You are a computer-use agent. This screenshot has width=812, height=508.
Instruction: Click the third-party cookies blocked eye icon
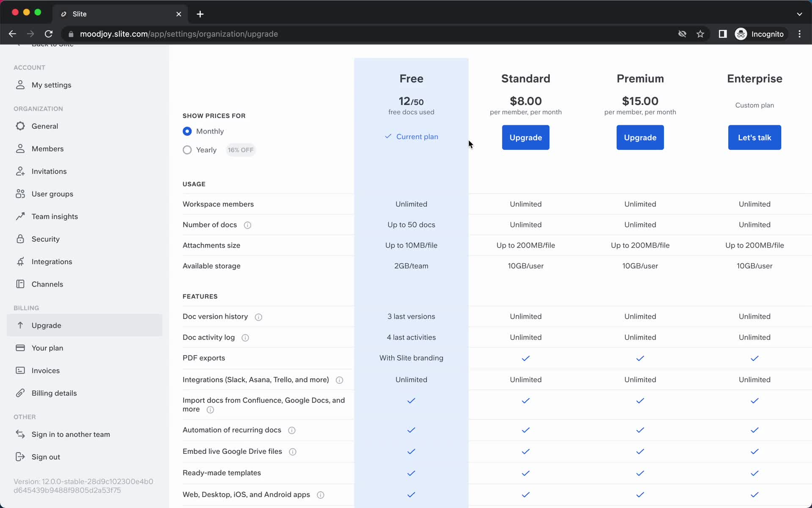[x=682, y=34]
